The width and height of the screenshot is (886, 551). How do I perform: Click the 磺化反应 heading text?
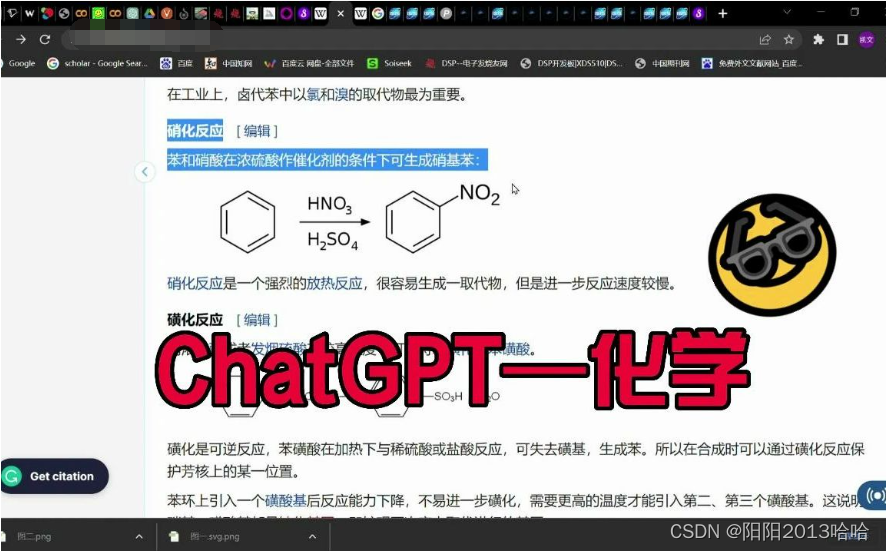(x=195, y=320)
